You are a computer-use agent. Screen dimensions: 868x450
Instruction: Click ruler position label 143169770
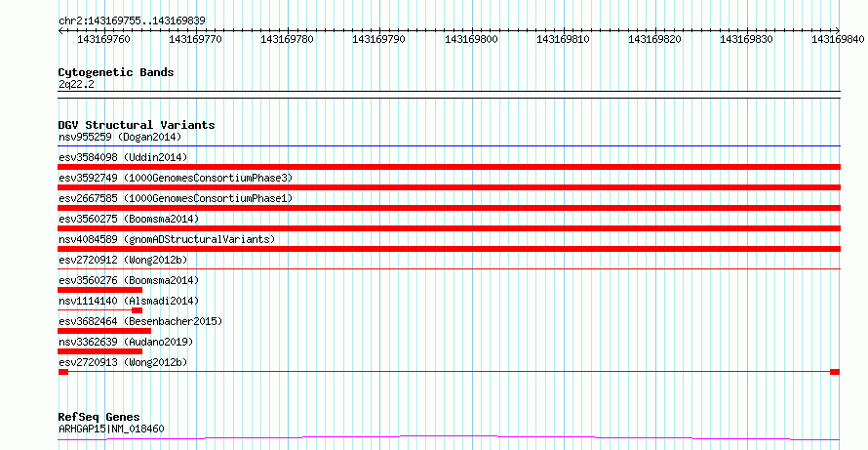[196, 39]
